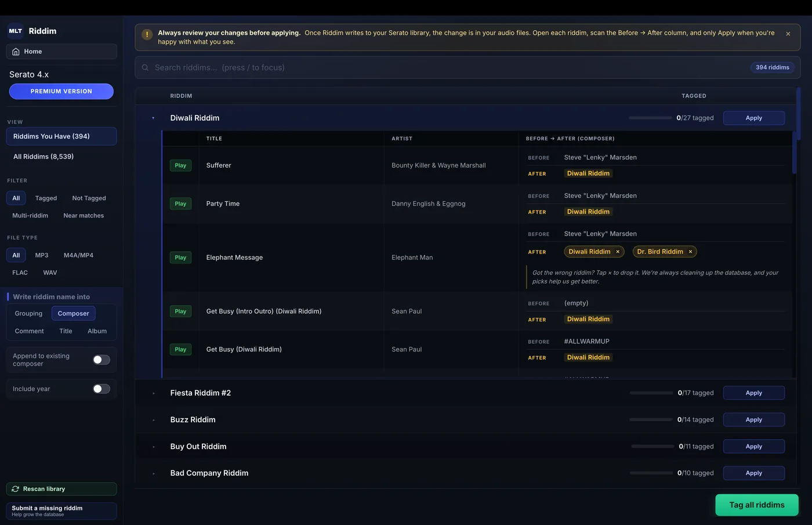Click Buzz Riddim tagged progress bar
The image size is (812, 525).
(651, 419)
